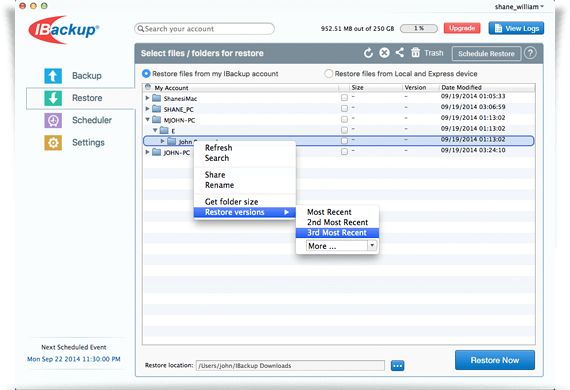Open next scheduled event date link
The width and height of the screenshot is (570, 390).
click(74, 359)
